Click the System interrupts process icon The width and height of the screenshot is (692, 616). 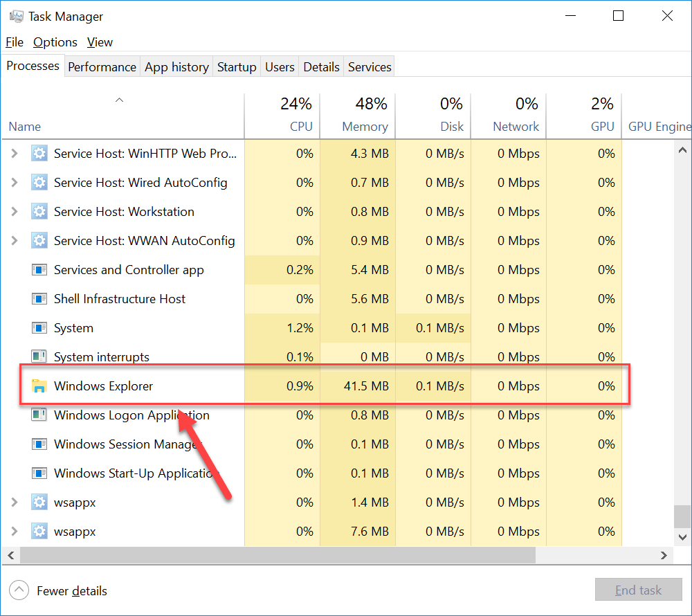point(39,357)
